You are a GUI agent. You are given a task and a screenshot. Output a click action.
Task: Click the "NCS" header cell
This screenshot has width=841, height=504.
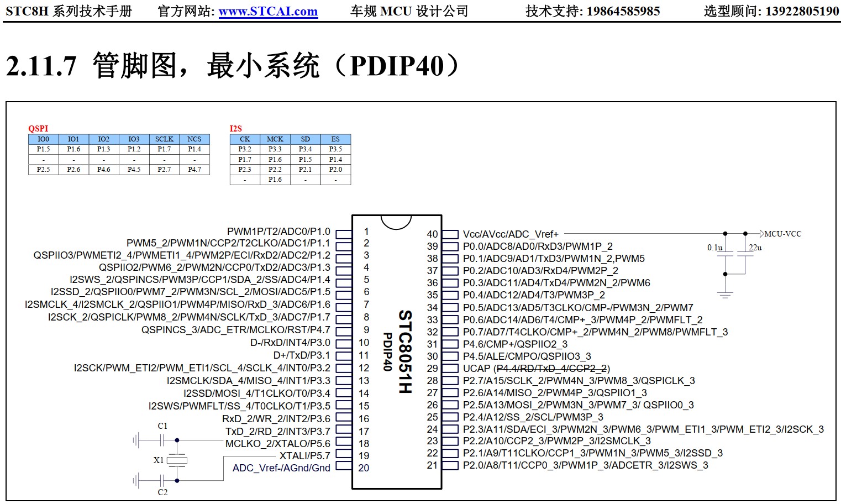tap(195, 139)
